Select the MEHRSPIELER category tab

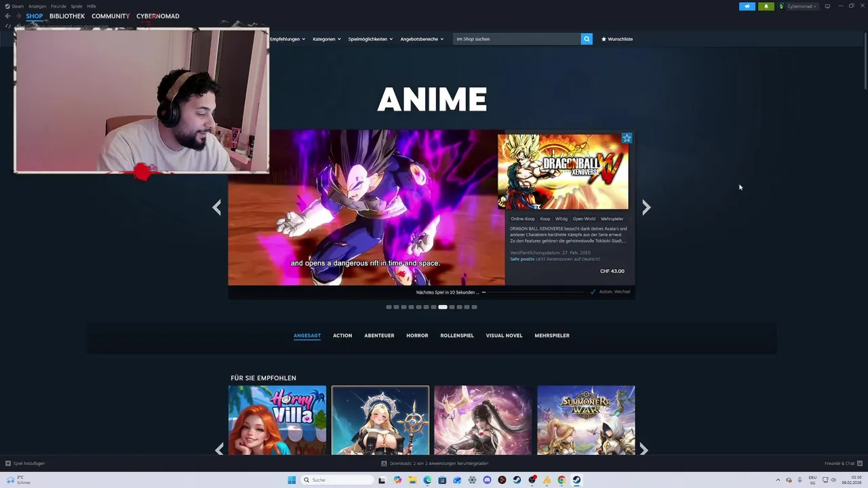[x=552, y=335]
